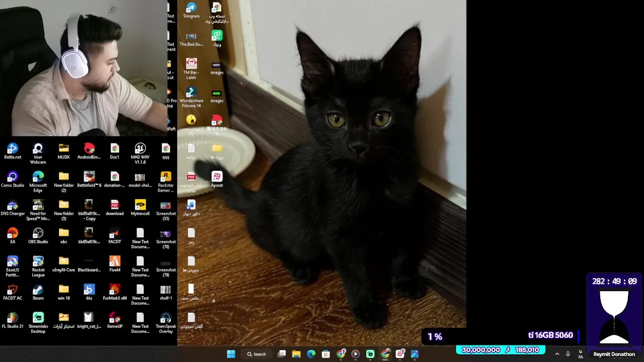This screenshot has height=362, width=644.
Task: Launch Wondershare Filmora 14 shortcut
Action: click(191, 97)
